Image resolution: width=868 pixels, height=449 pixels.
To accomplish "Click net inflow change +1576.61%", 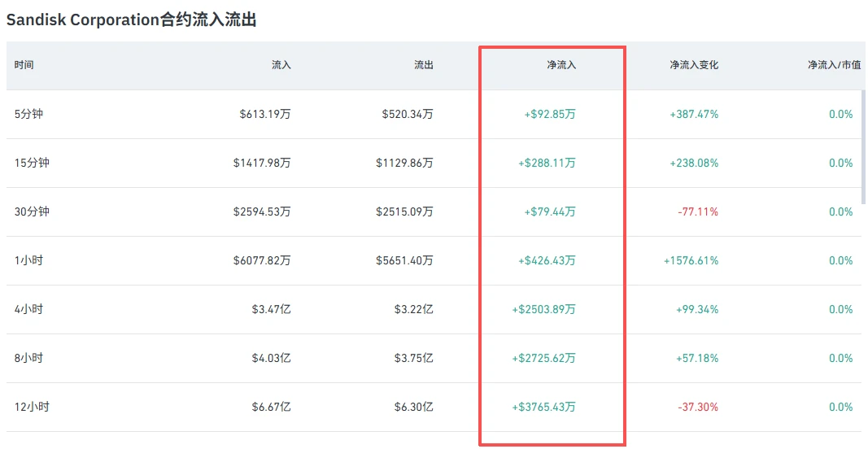I will coord(691,260).
